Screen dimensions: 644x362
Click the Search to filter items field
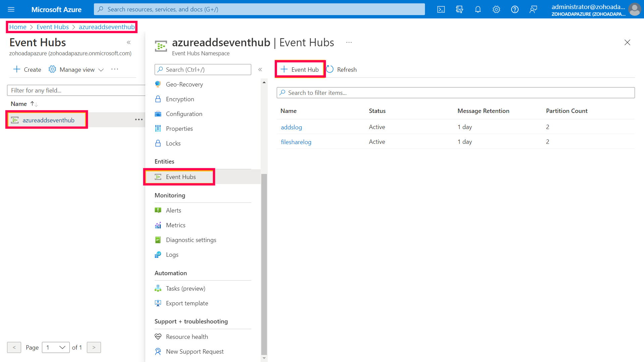[455, 93]
